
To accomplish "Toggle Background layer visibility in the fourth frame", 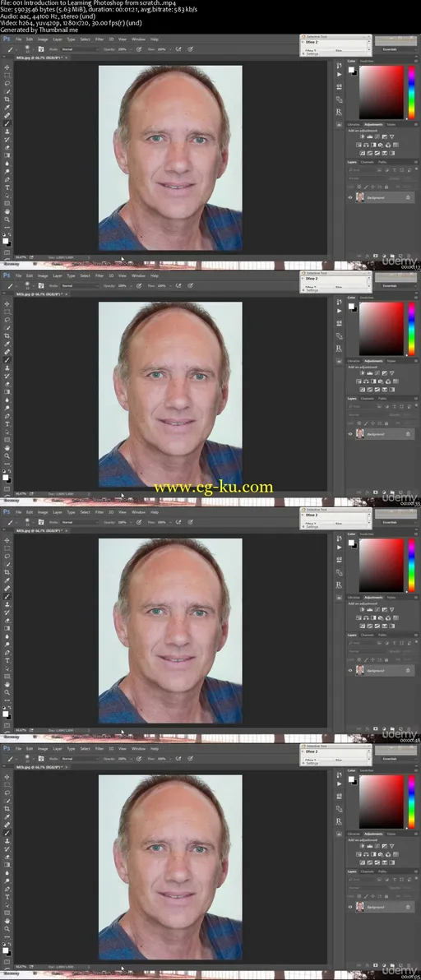I will [x=349, y=907].
